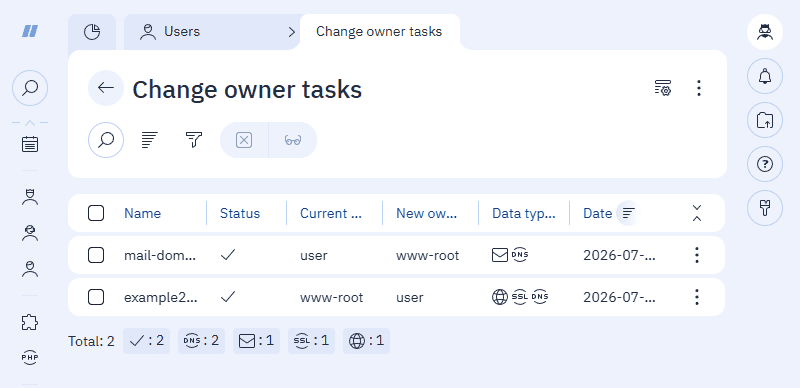Click the DNS icon in example2... row
Viewport: 800px width, 388px height.
pyautogui.click(x=540, y=297)
